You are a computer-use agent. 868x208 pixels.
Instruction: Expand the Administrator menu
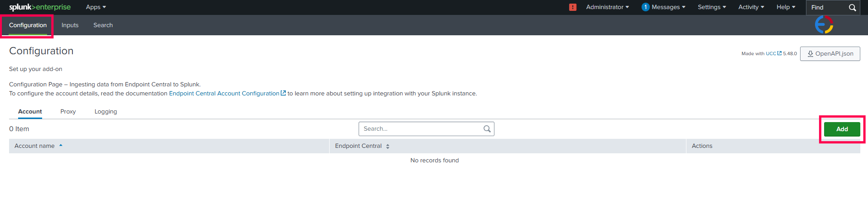point(607,7)
